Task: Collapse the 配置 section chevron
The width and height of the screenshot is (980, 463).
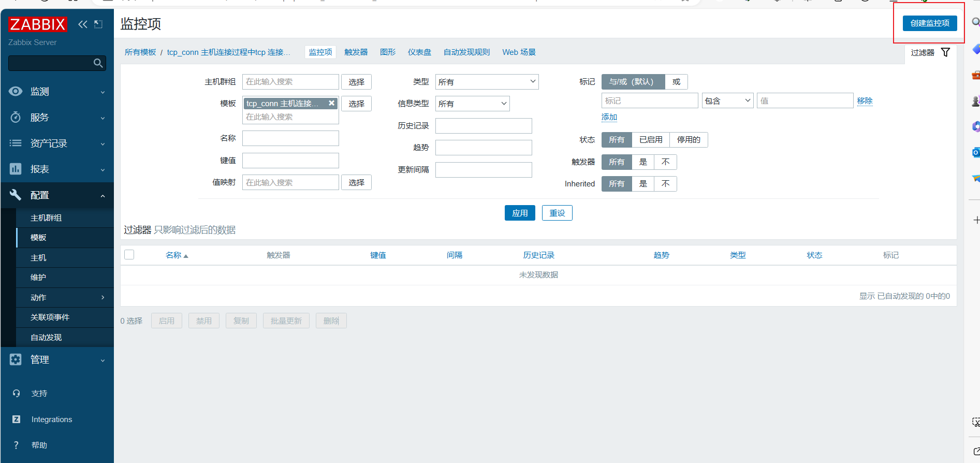Action: pyautogui.click(x=103, y=196)
